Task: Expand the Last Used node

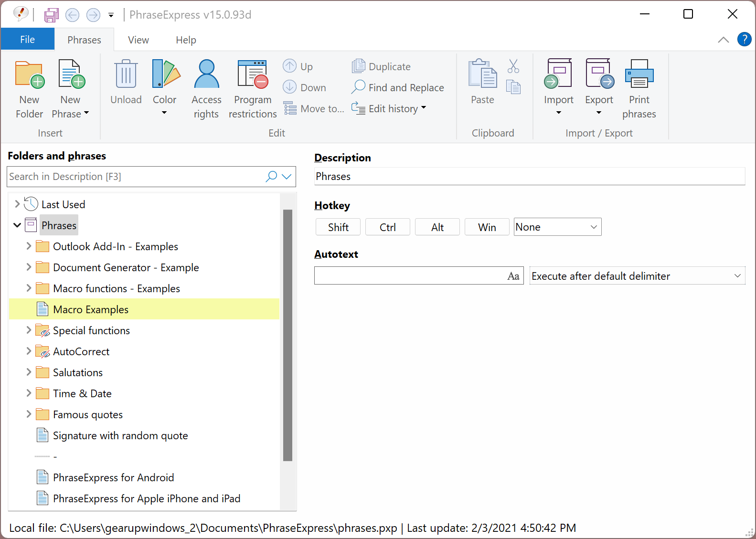Action: click(x=17, y=204)
